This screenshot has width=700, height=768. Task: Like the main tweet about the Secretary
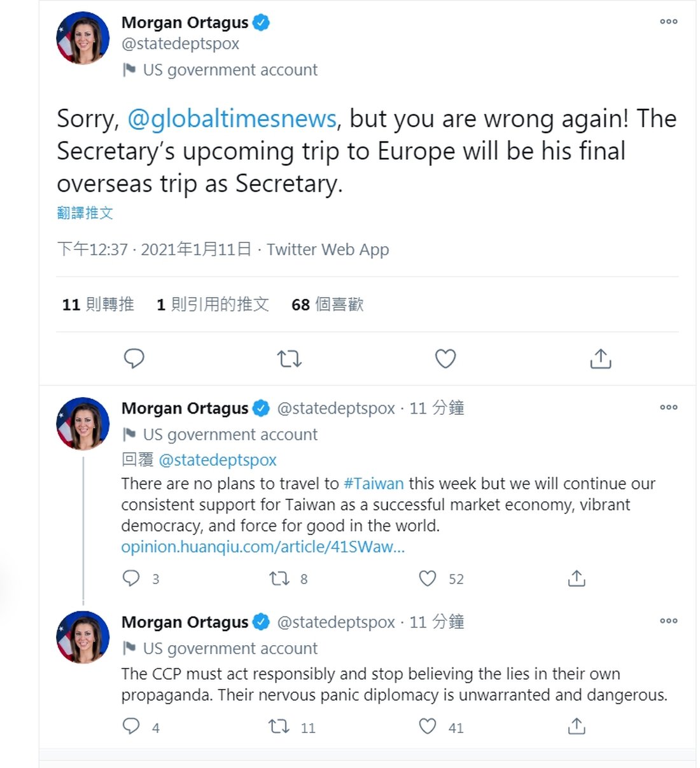(445, 359)
